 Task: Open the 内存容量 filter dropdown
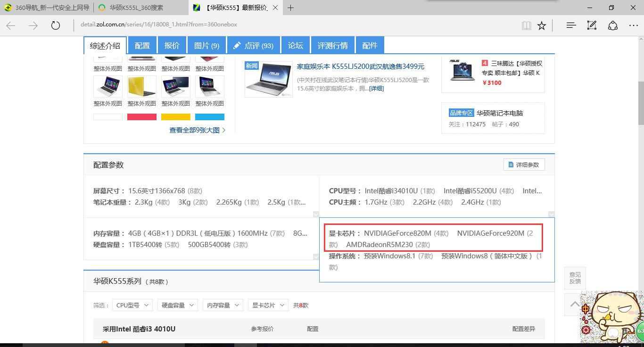pos(223,305)
